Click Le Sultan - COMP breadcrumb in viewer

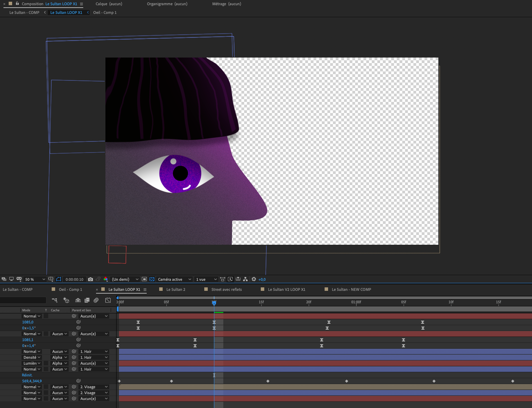point(24,12)
